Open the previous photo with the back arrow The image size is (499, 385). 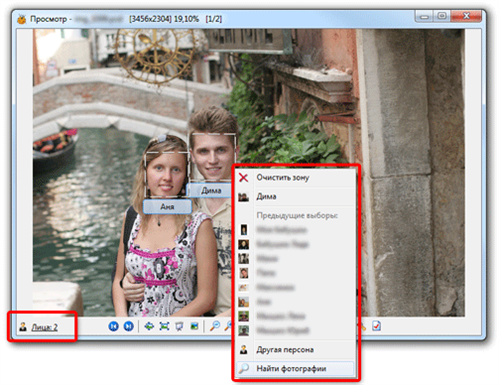(x=113, y=326)
